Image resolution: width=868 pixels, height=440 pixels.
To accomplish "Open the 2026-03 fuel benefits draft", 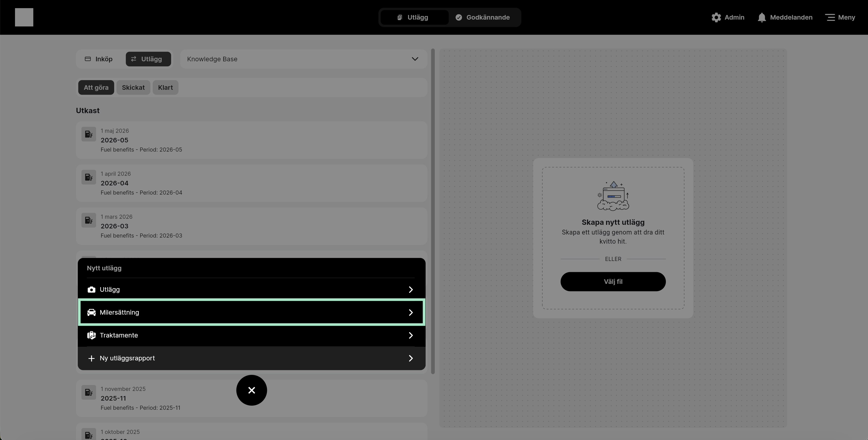I will pyautogui.click(x=251, y=226).
